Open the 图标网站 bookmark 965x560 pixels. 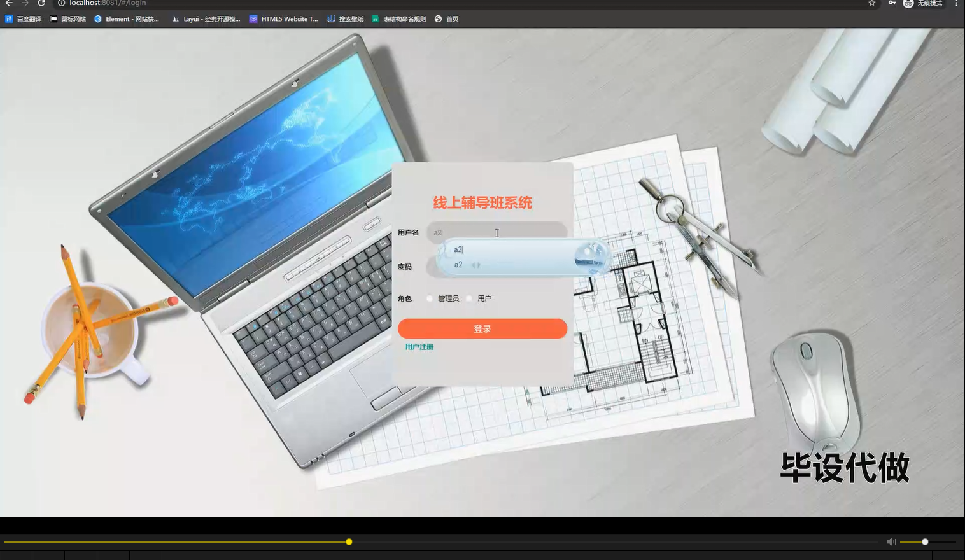coord(67,18)
